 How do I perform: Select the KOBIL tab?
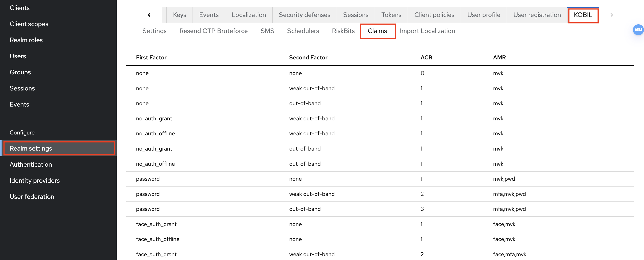pyautogui.click(x=583, y=15)
